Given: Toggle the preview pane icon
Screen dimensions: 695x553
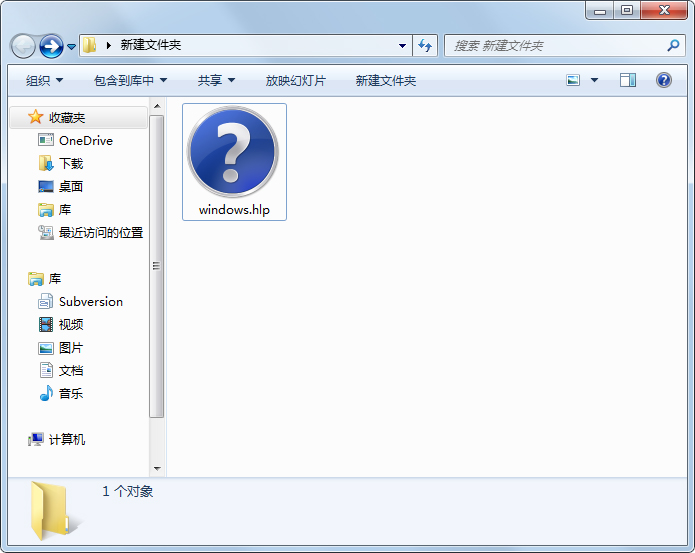Looking at the screenshot, I should [628, 80].
